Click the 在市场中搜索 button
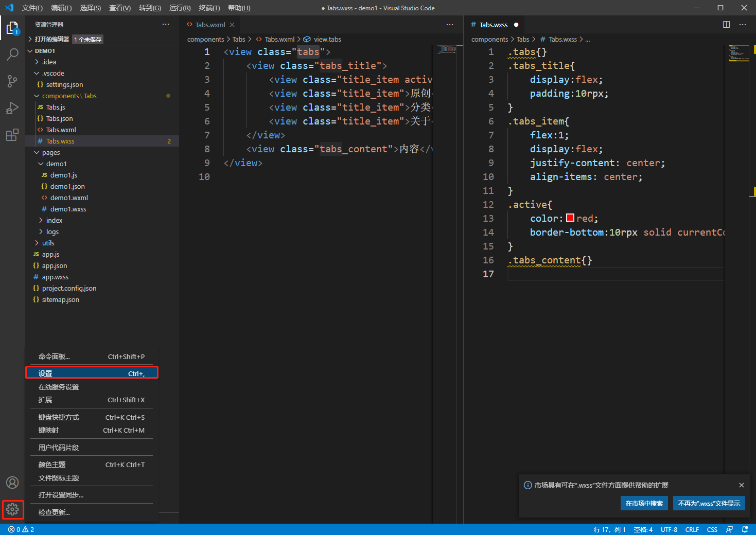The height and width of the screenshot is (535, 756). coord(644,503)
